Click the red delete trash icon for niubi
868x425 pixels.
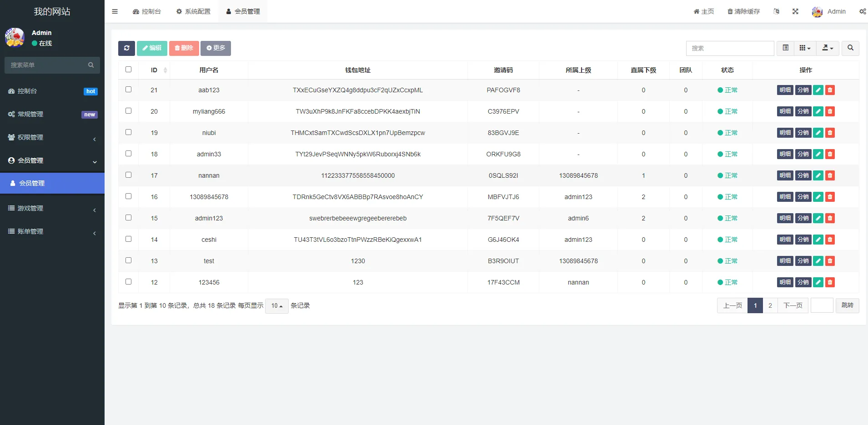[x=830, y=133]
